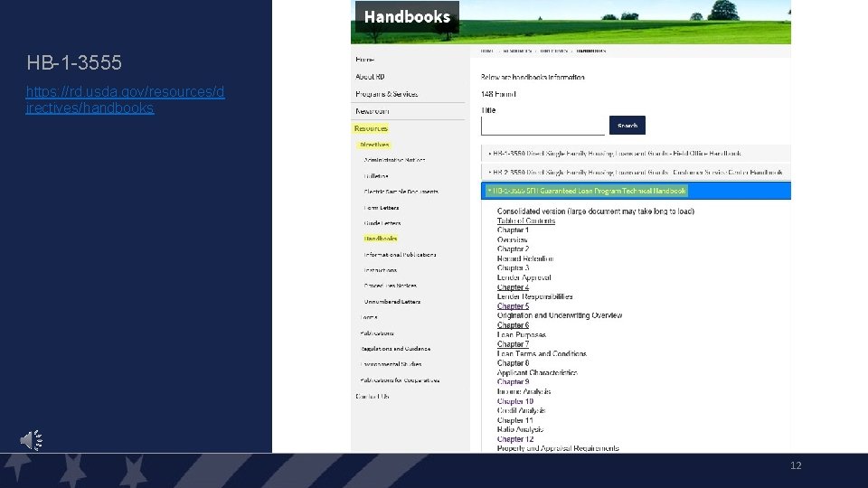This screenshot has height=488, width=868.
Task: Open Unnumbered Letters in sidebar
Action: coord(392,302)
